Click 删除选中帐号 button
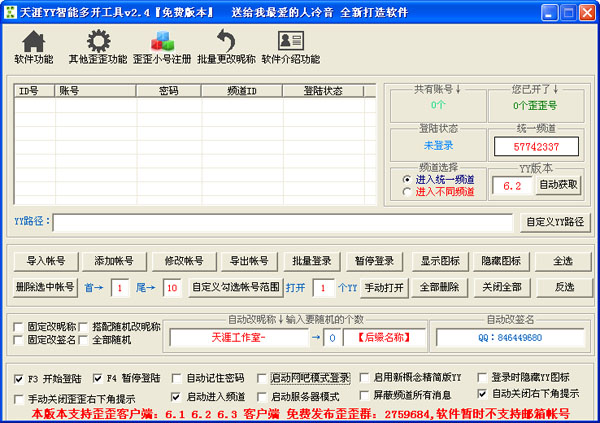Screen dimensions: 600x423 [45, 287]
